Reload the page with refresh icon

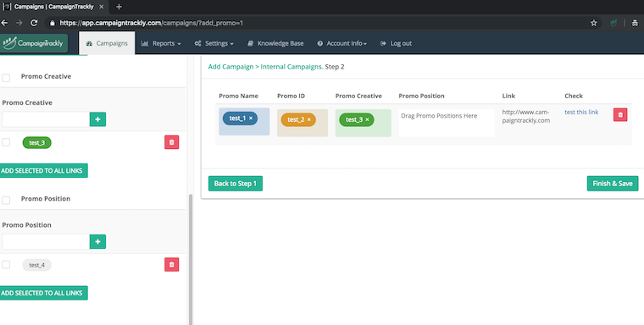click(x=34, y=23)
